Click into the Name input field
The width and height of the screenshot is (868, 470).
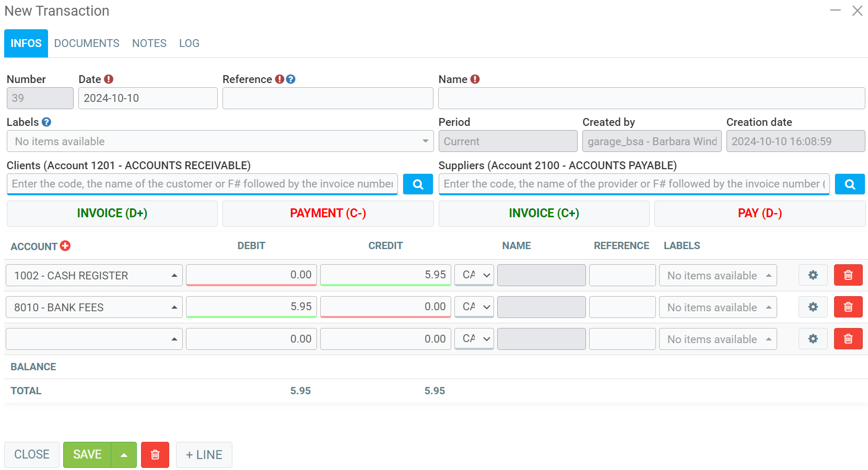tap(651, 99)
